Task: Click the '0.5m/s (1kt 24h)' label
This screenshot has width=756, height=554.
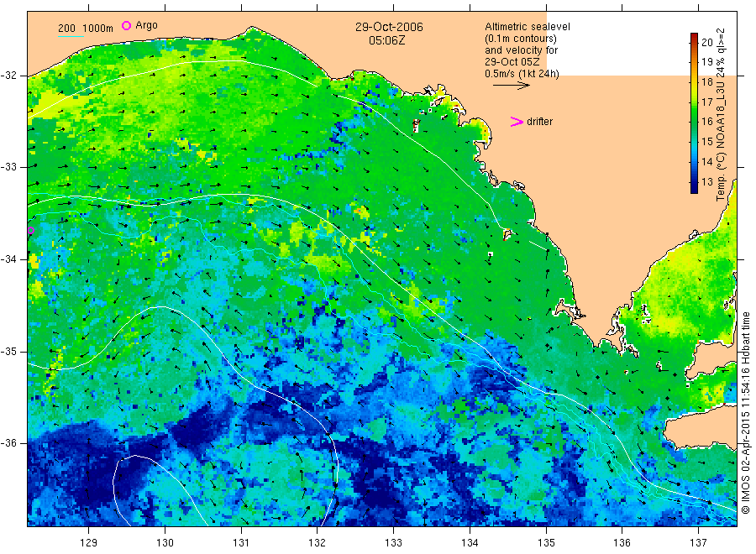Action: click(x=522, y=74)
